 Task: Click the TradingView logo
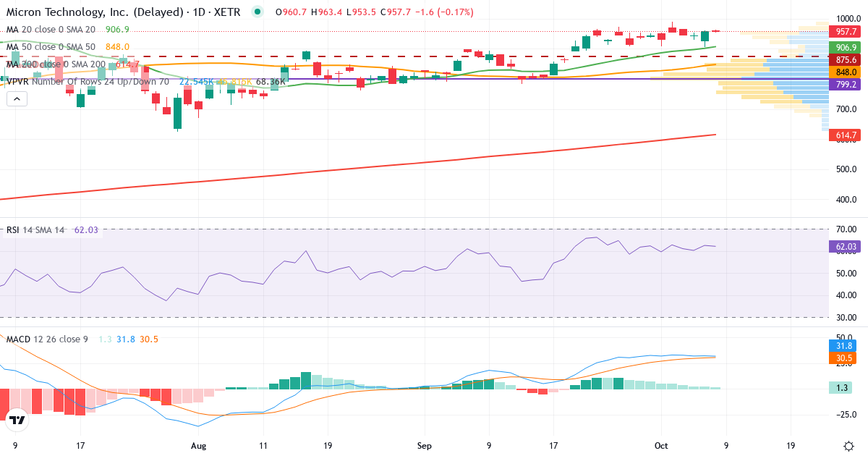pos(17,420)
